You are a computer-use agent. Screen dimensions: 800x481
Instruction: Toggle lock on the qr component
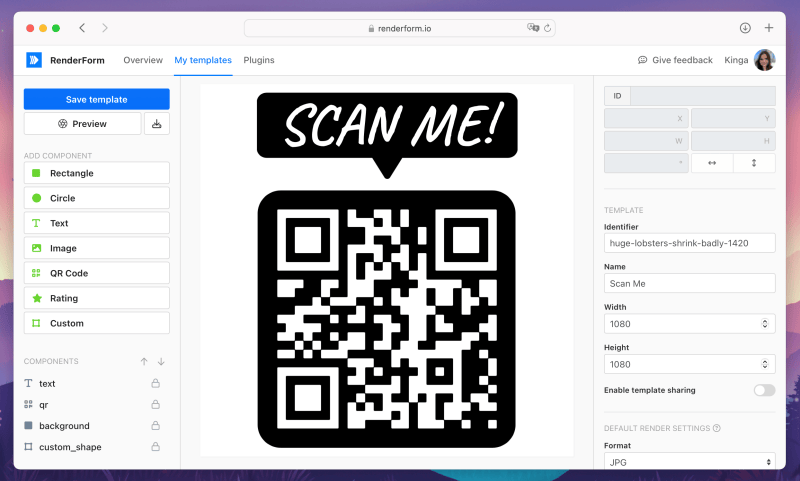coord(156,404)
